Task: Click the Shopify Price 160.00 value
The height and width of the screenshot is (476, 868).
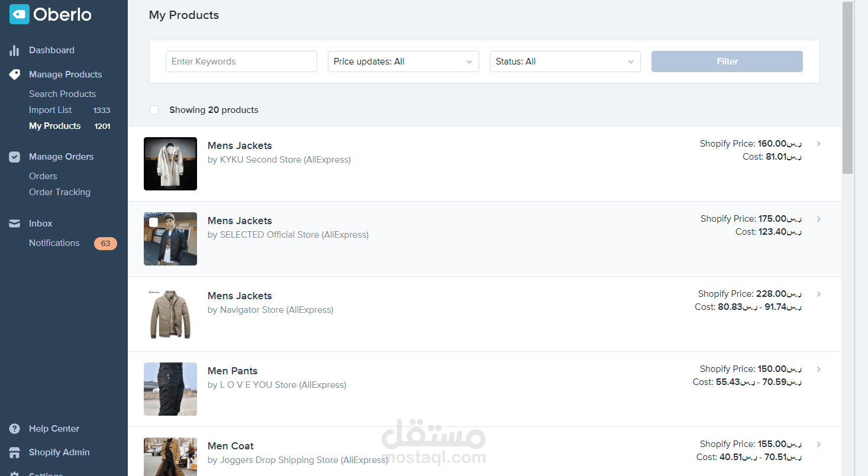Action: tap(780, 144)
